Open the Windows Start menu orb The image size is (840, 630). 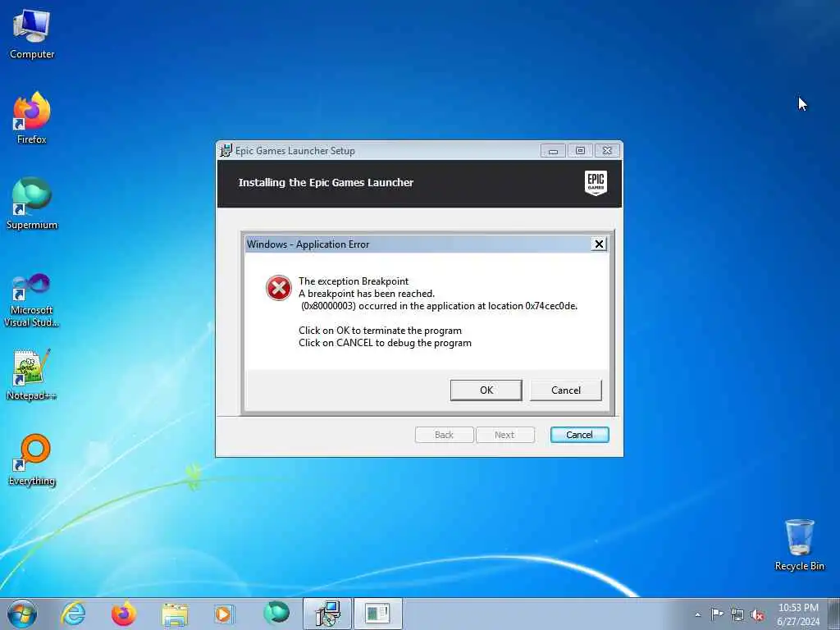tap(22, 614)
